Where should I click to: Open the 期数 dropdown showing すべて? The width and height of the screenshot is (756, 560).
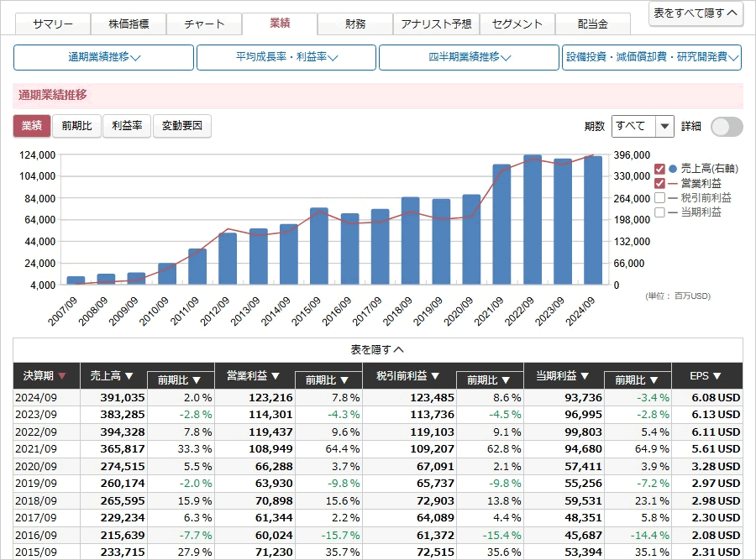(643, 126)
